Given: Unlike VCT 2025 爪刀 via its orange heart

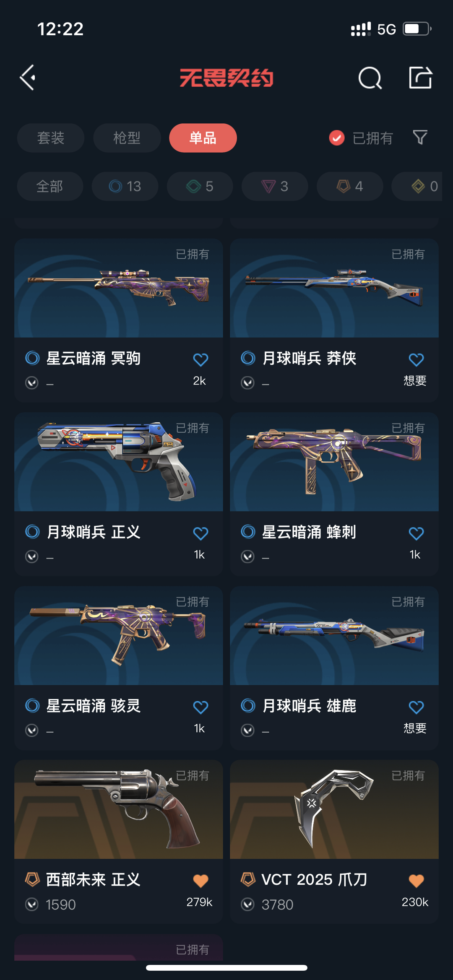Looking at the screenshot, I should 416,881.
